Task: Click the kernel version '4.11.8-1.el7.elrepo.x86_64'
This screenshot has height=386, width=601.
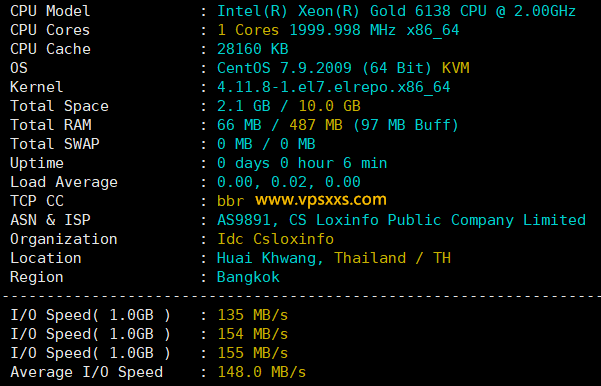Action: click(x=333, y=87)
